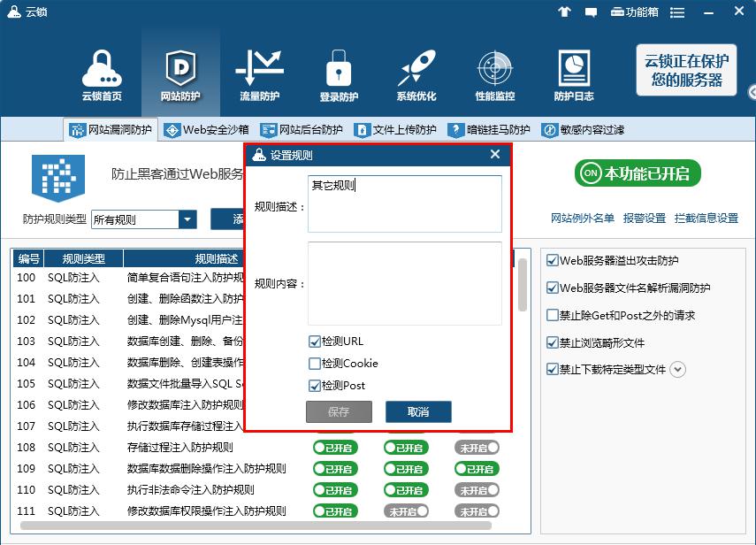Expand the 禁止下载特定类型文件 option
Image resolution: width=756 pixels, height=545 pixels.
(677, 370)
